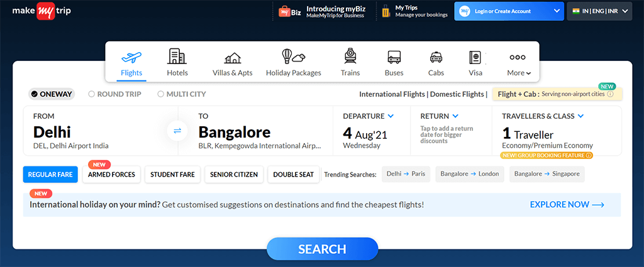Click the Explore Now arrow
The image size is (644, 267).
[x=598, y=205]
